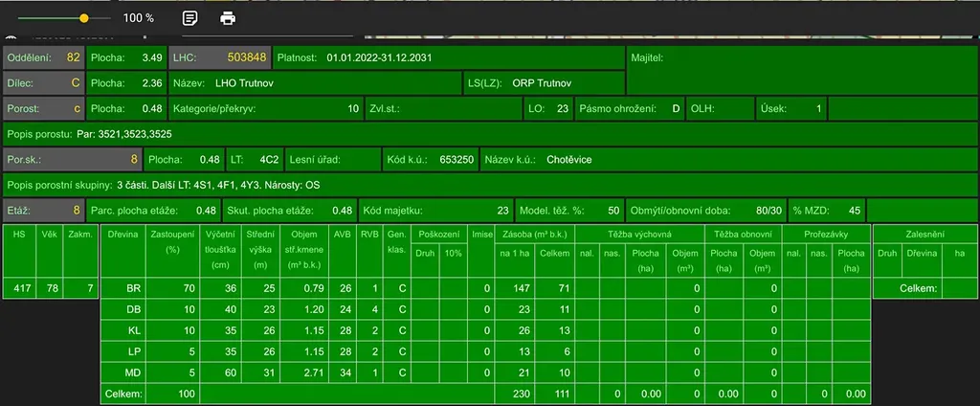This screenshot has height=406, width=980.
Task: Click the 100 % zoom label
Action: [139, 18]
